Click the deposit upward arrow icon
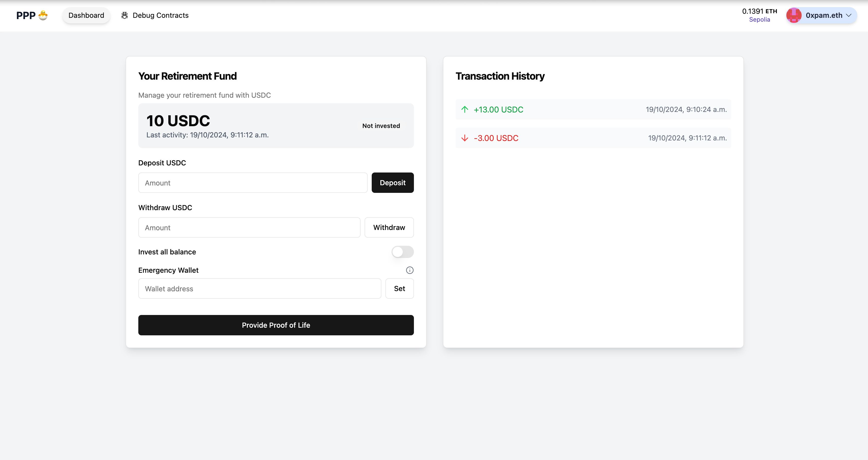 pos(464,109)
